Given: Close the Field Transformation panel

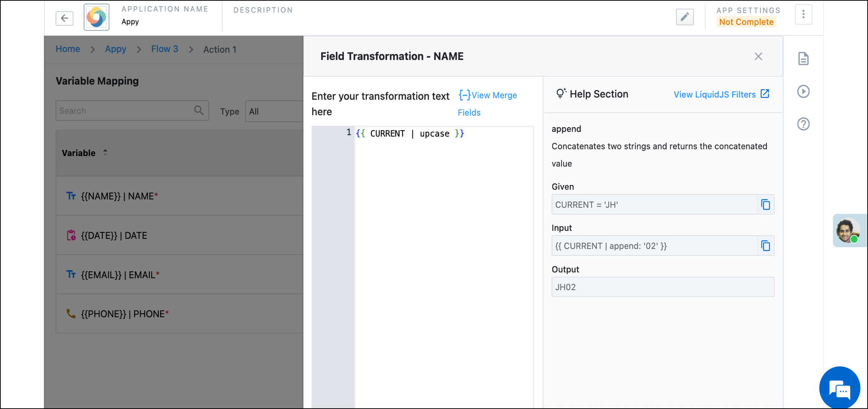Looking at the screenshot, I should tap(758, 56).
